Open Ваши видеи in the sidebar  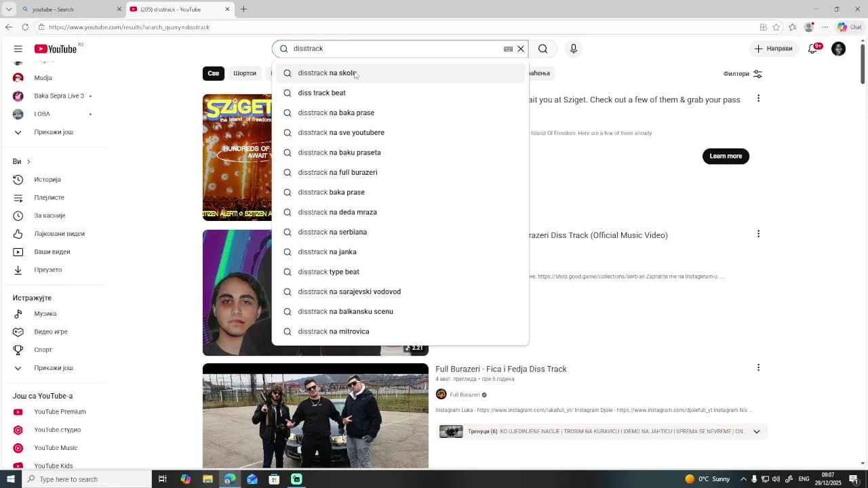[x=53, y=251]
